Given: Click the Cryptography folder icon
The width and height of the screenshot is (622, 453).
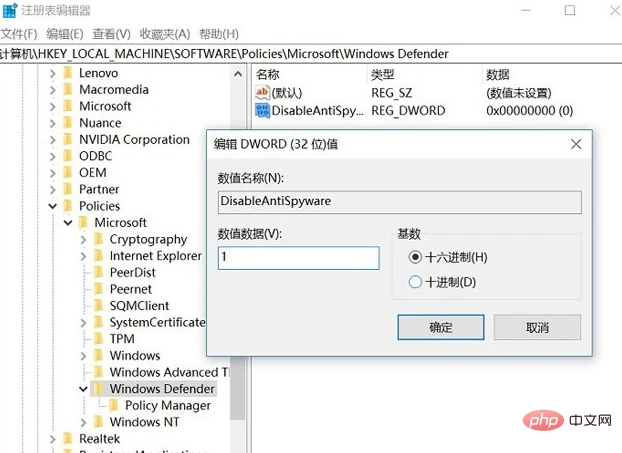Looking at the screenshot, I should click(99, 239).
